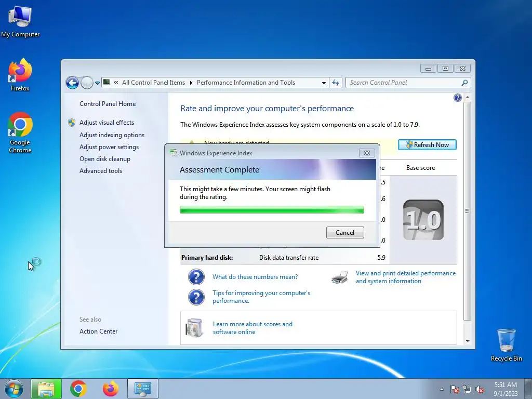
Task: Click the software box icon beside Learn more
Action: tap(194, 328)
